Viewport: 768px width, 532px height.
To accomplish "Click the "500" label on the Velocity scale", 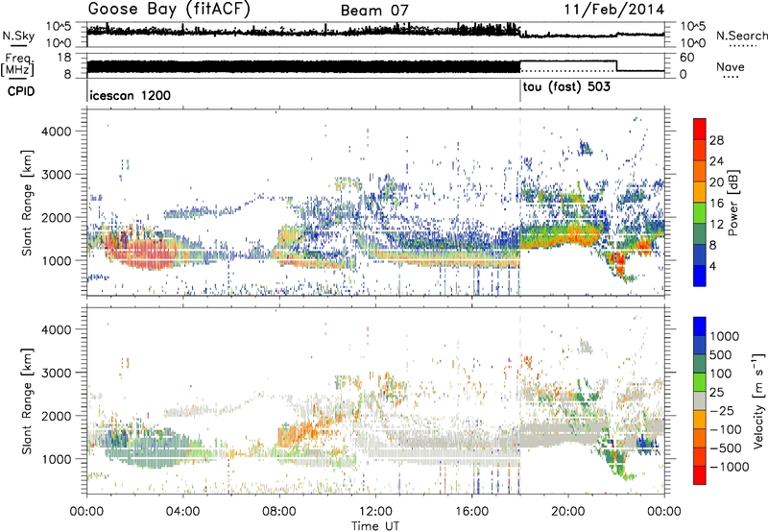I will [x=721, y=354].
